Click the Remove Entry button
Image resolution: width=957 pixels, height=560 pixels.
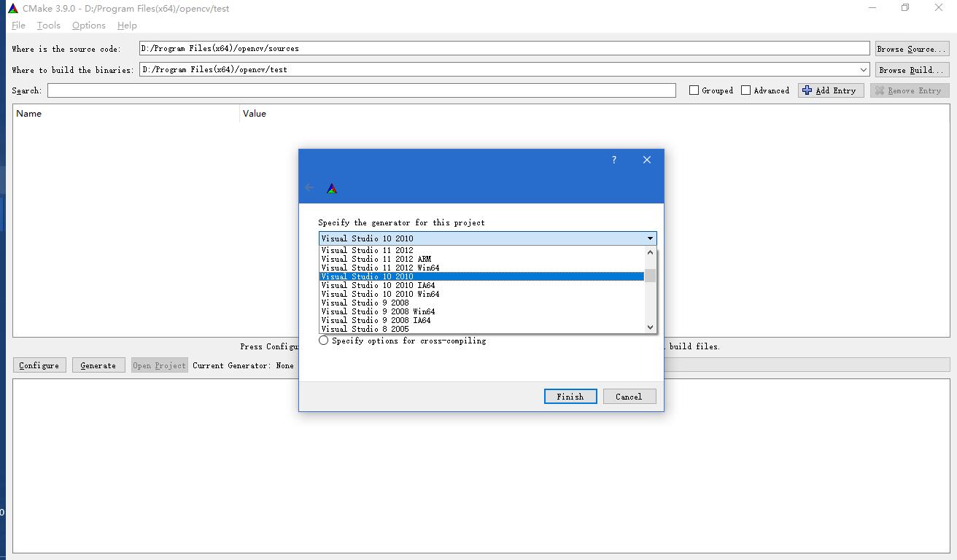(x=910, y=90)
